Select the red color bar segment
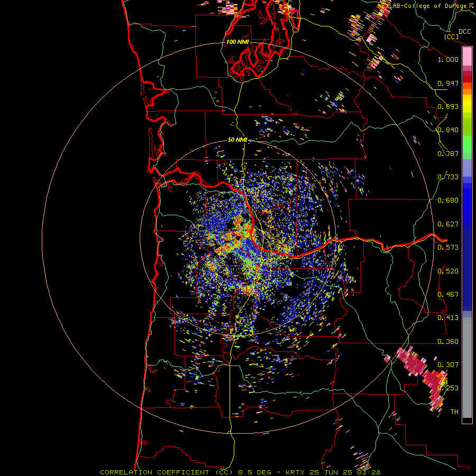476x476 pixels. point(467,79)
